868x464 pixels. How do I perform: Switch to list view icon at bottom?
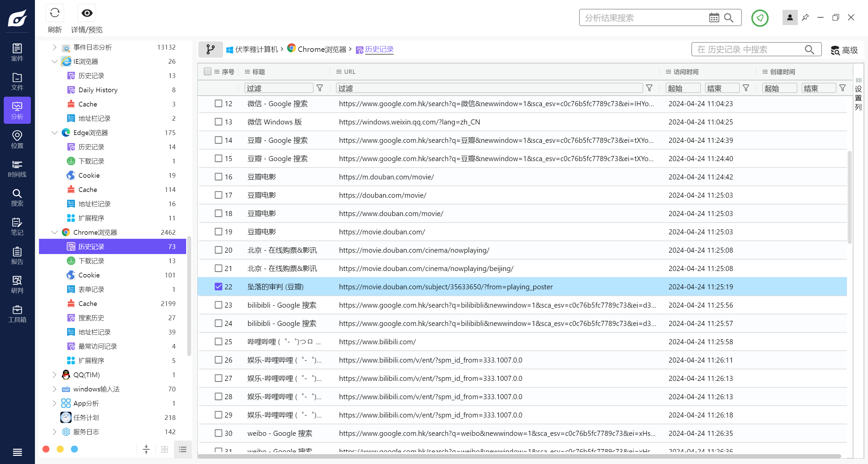(183, 449)
